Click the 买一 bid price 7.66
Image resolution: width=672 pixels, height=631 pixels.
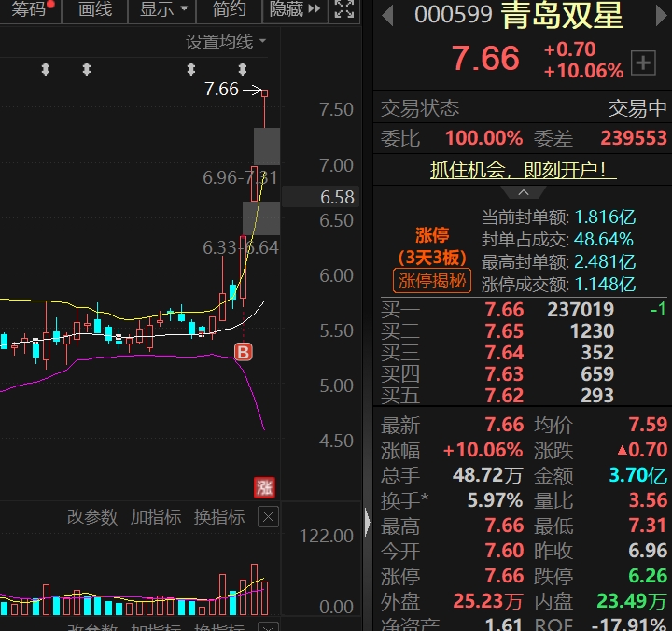point(504,310)
